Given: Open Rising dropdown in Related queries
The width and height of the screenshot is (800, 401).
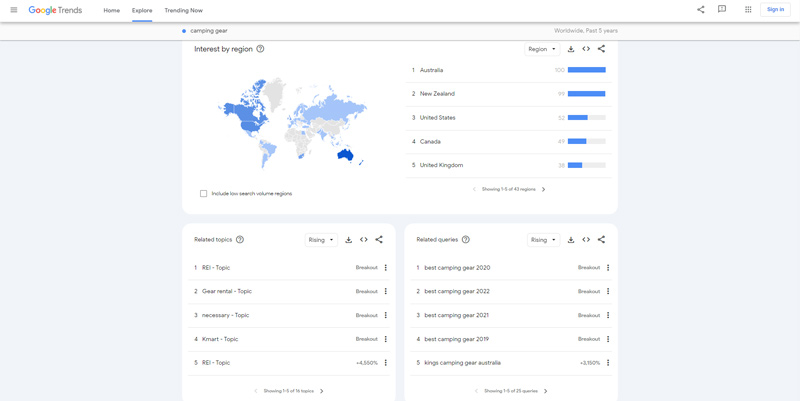Looking at the screenshot, I should [543, 240].
